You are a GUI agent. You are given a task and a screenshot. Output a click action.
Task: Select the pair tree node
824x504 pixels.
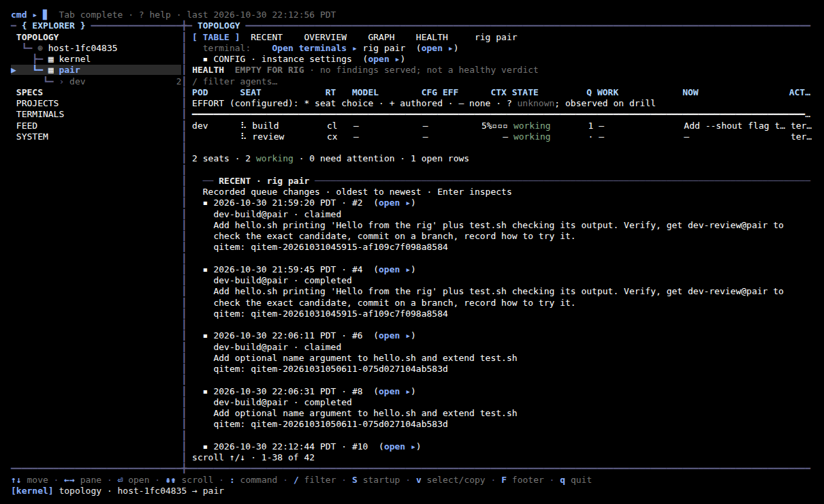coord(69,70)
